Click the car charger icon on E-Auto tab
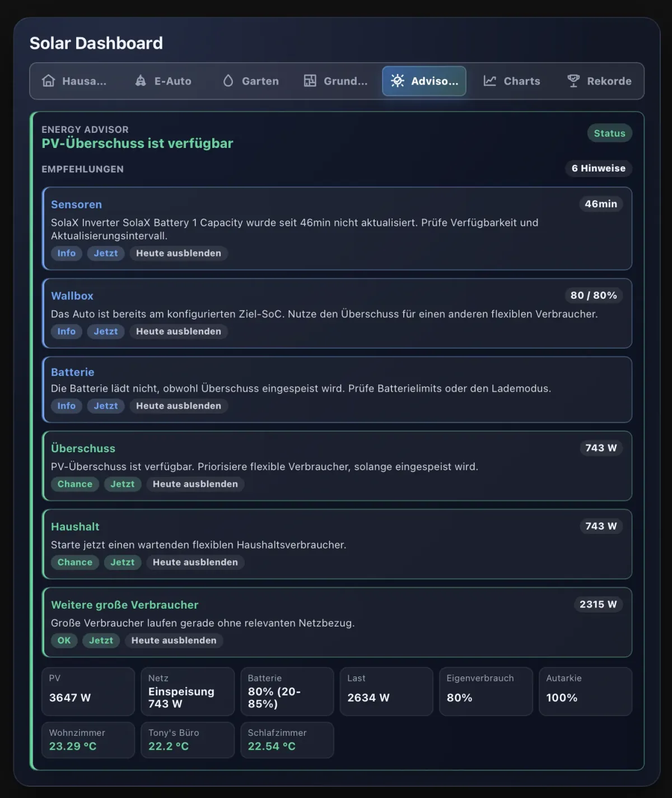Image resolution: width=672 pixels, height=798 pixels. [x=141, y=81]
